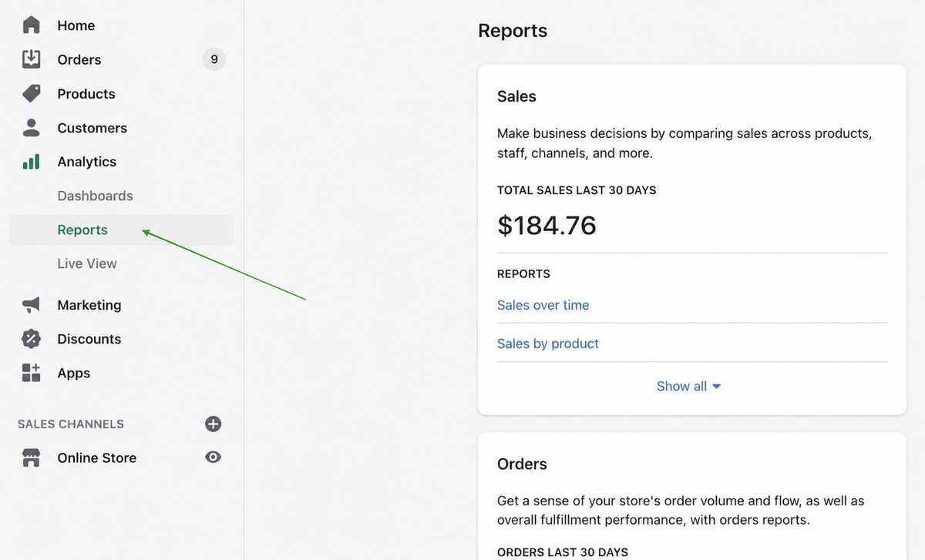Click the $184.76 total sales value
The image size is (925, 560).
(547, 225)
